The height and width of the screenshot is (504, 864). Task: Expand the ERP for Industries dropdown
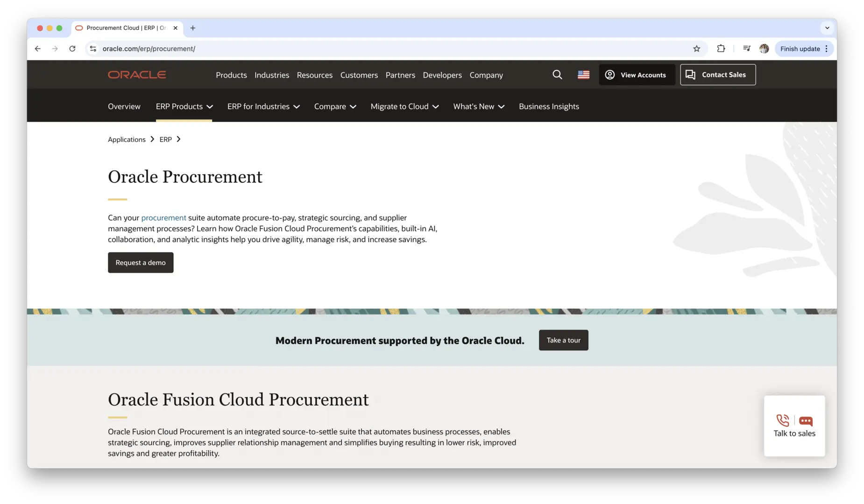[x=263, y=106]
